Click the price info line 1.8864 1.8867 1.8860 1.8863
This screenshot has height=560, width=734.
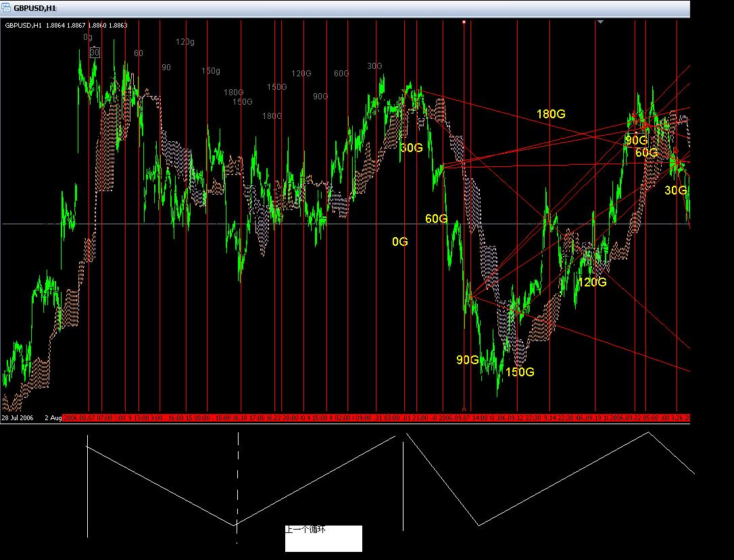[x=86, y=25]
